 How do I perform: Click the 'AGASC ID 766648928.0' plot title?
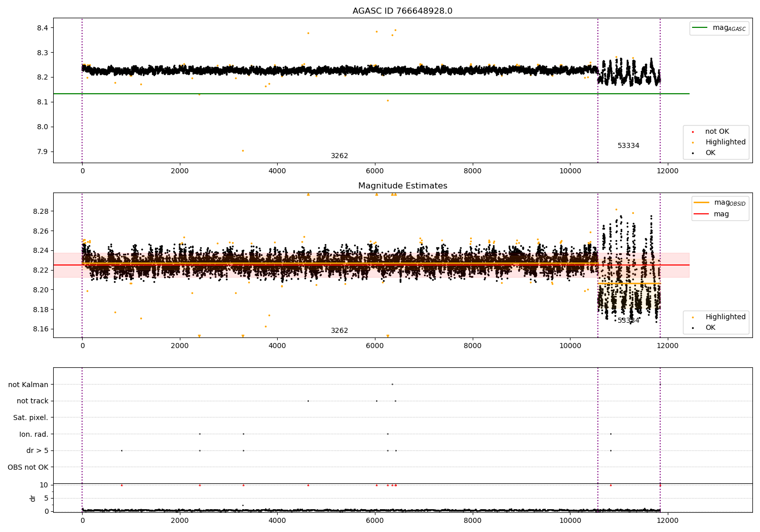(402, 11)
